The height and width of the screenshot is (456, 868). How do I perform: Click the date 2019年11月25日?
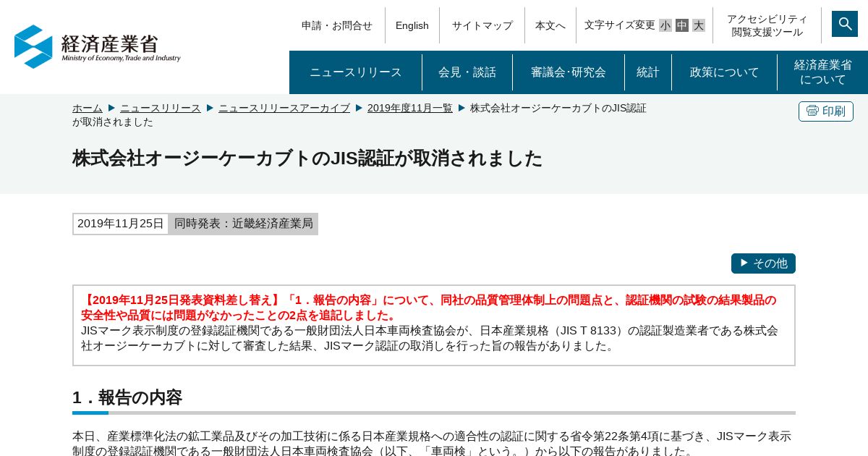[121, 224]
